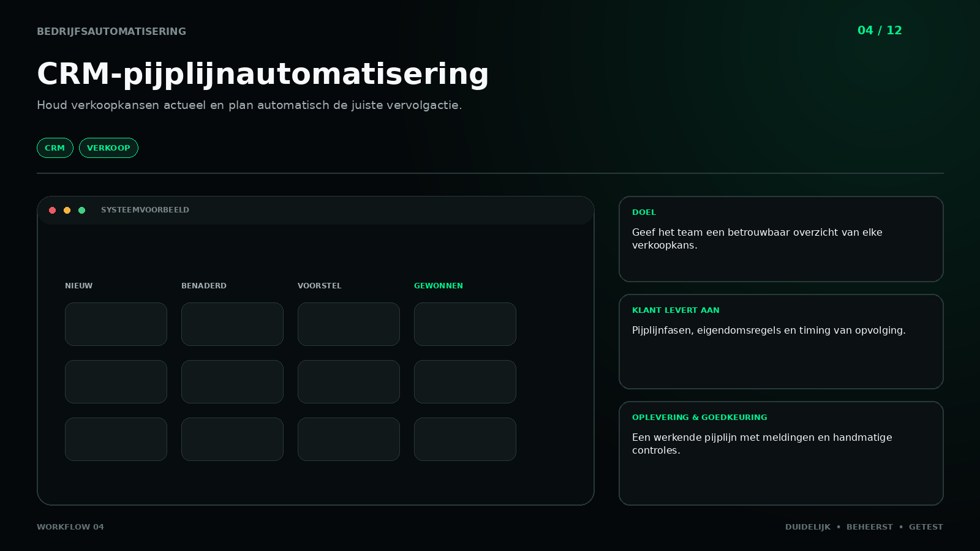Open the second card under NIEUW
Screen dimensions: 980x551
click(x=116, y=381)
